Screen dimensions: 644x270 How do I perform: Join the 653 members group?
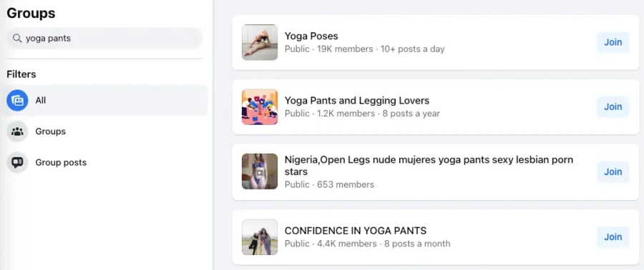point(613,171)
